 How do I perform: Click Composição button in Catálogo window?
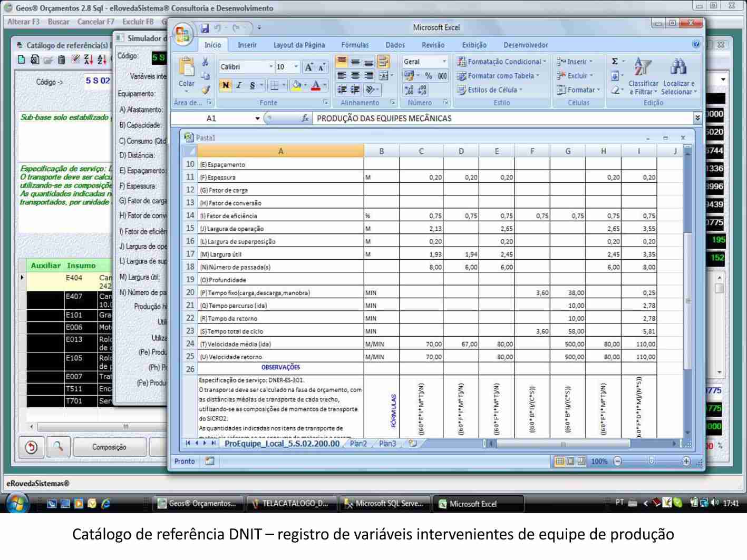(x=109, y=447)
